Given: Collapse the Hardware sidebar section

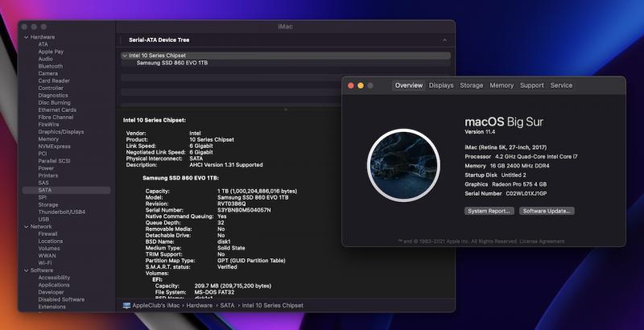Looking at the screenshot, I should (27, 37).
